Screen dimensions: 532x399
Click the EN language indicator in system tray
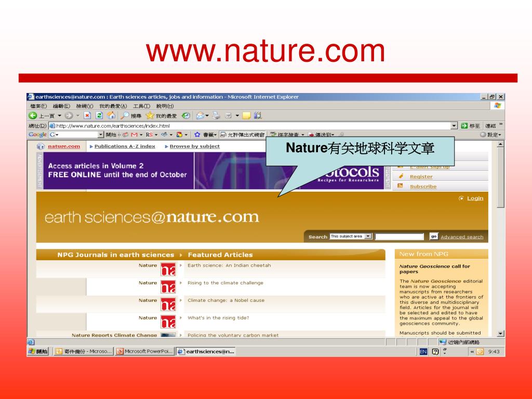[423, 352]
